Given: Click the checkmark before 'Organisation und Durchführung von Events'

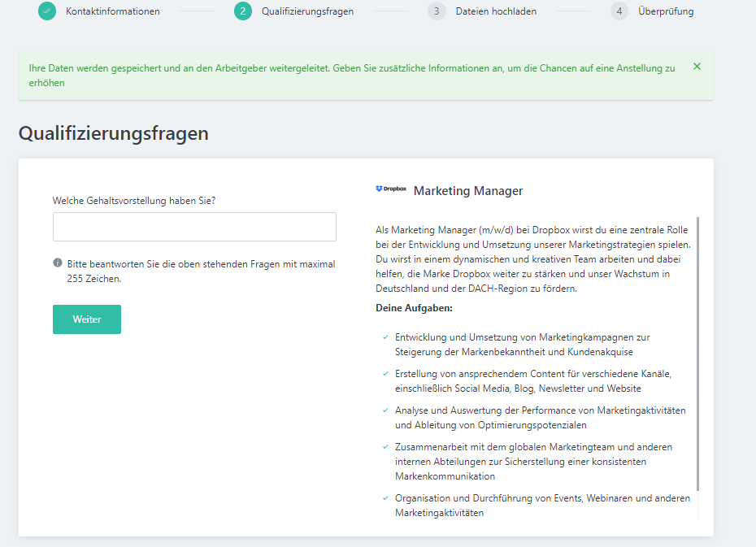Looking at the screenshot, I should click(x=385, y=498).
